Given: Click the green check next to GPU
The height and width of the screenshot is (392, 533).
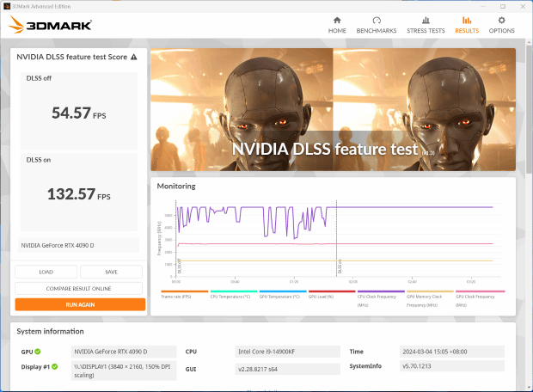Looking at the screenshot, I should [38, 352].
